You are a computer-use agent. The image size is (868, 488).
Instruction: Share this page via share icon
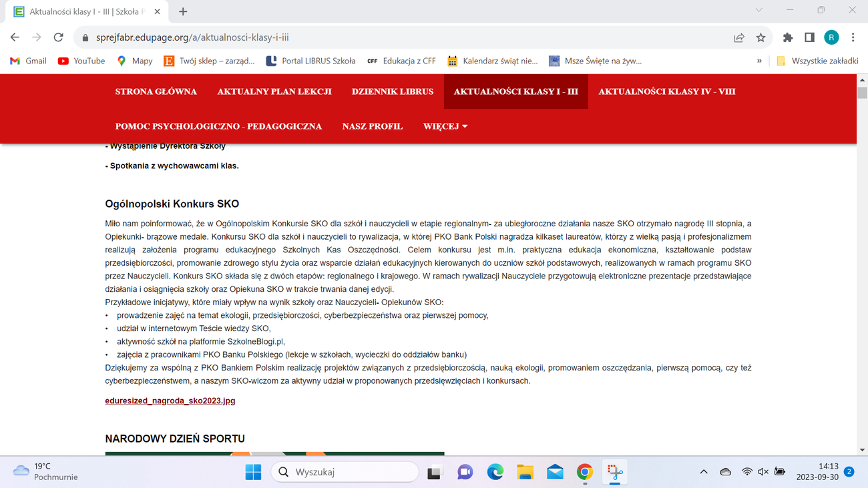[x=739, y=38]
